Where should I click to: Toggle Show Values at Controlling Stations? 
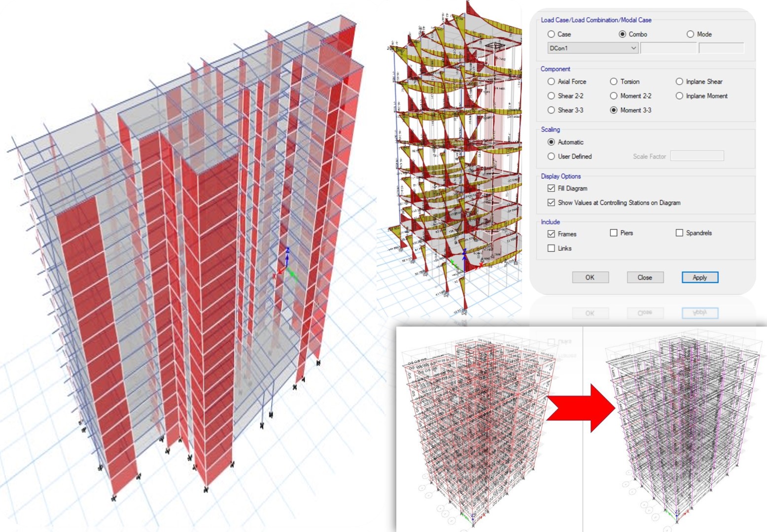[x=551, y=202]
